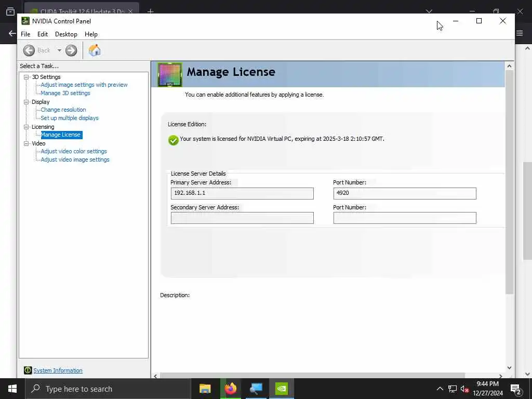
Task: Click the horizontal scrollbar left arrow
Action: [155, 376]
